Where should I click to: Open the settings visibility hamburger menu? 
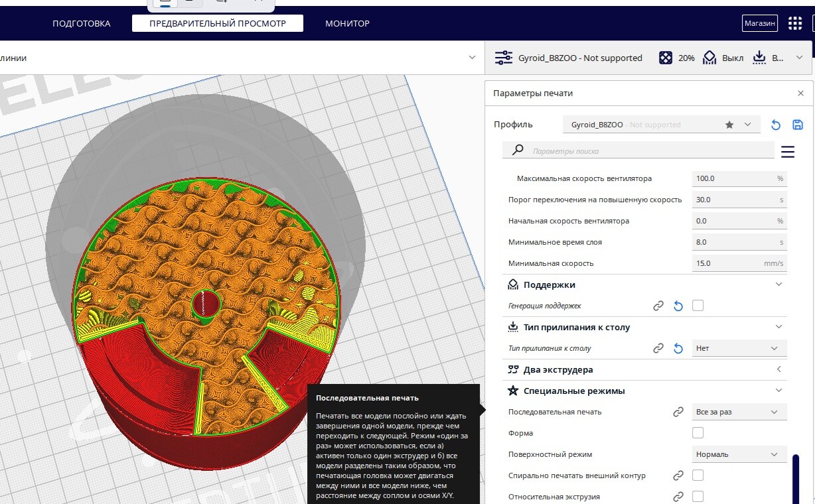(788, 152)
